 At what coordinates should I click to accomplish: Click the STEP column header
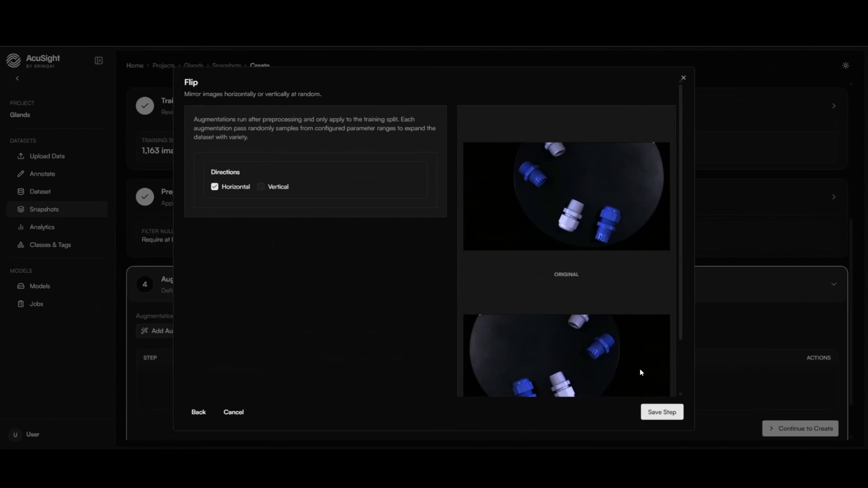150,357
